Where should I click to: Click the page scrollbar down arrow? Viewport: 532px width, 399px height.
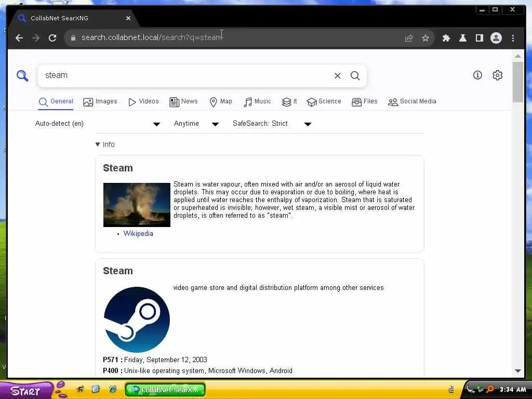pos(518,371)
